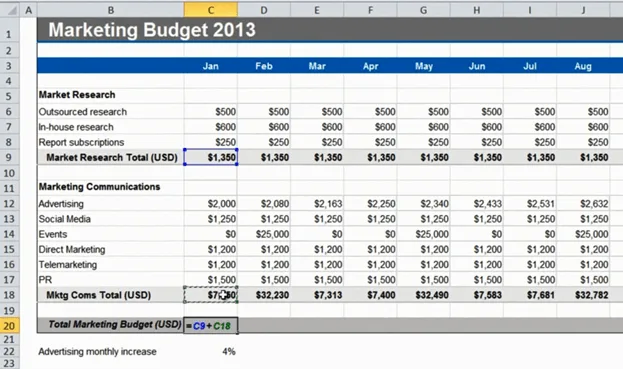
Task: Select Jan In-house research $600 cell
Action: pyautogui.click(x=211, y=127)
